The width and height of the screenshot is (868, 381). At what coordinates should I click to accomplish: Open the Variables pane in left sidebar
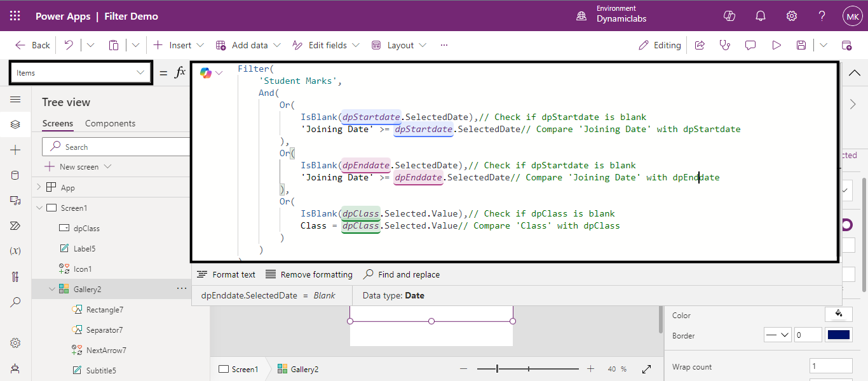click(x=15, y=251)
